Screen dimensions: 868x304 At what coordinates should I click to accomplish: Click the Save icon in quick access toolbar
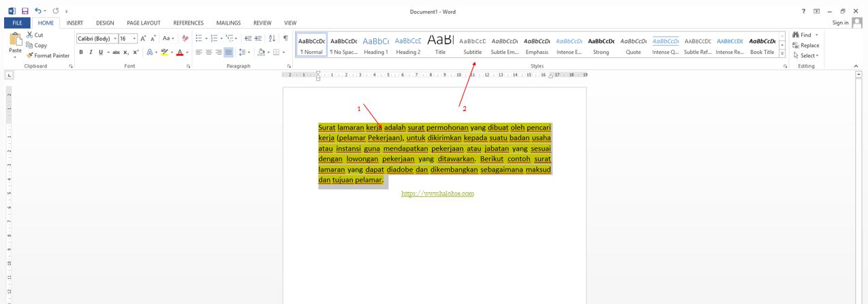pyautogui.click(x=25, y=12)
